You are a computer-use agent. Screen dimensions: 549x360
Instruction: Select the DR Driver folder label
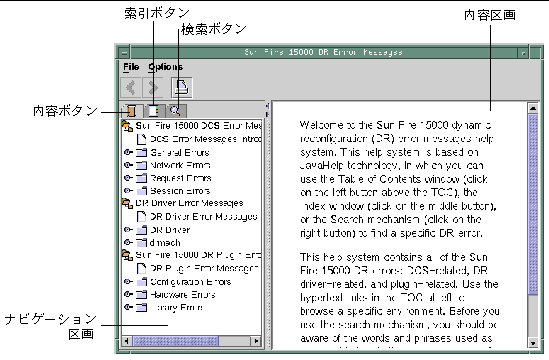coord(170,230)
